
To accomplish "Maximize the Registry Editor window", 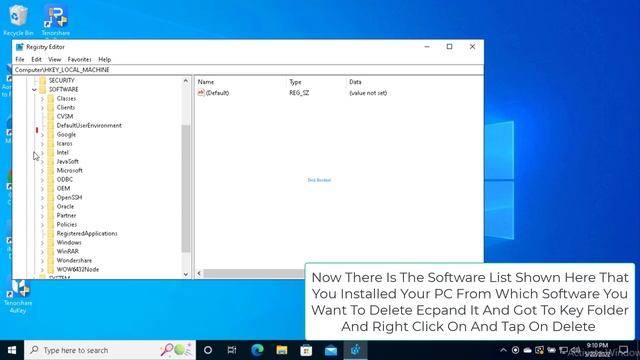I will (x=449, y=47).
